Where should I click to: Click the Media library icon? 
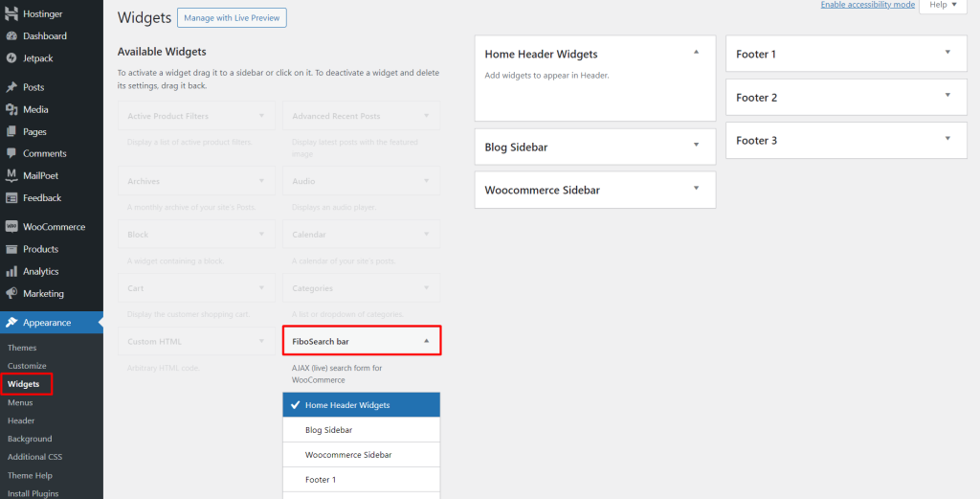coord(11,109)
